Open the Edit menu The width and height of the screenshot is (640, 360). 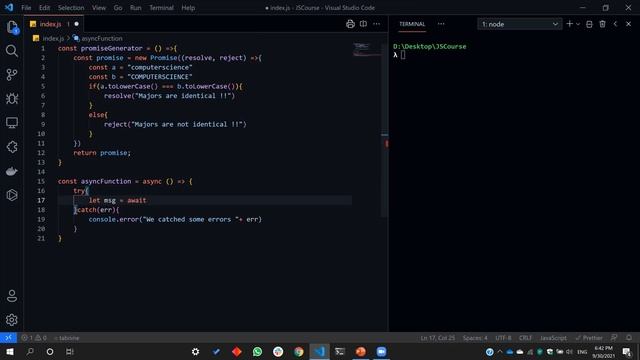coord(44,8)
